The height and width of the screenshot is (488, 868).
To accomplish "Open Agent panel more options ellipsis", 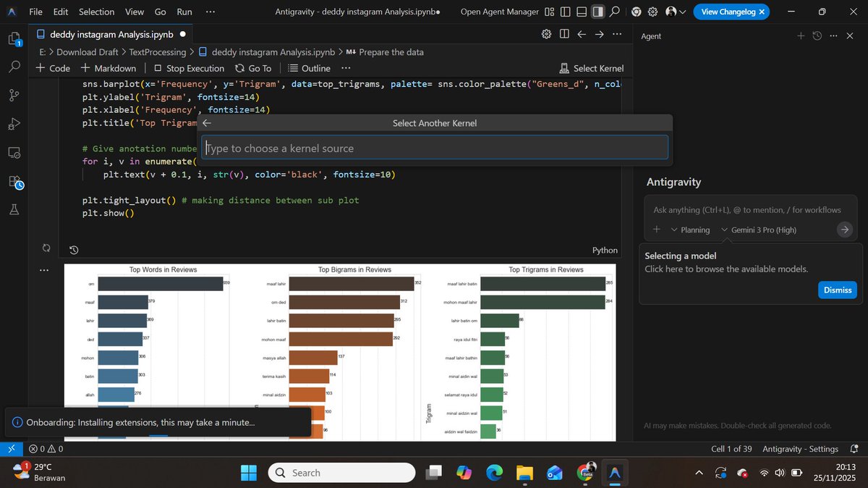I will tap(833, 36).
